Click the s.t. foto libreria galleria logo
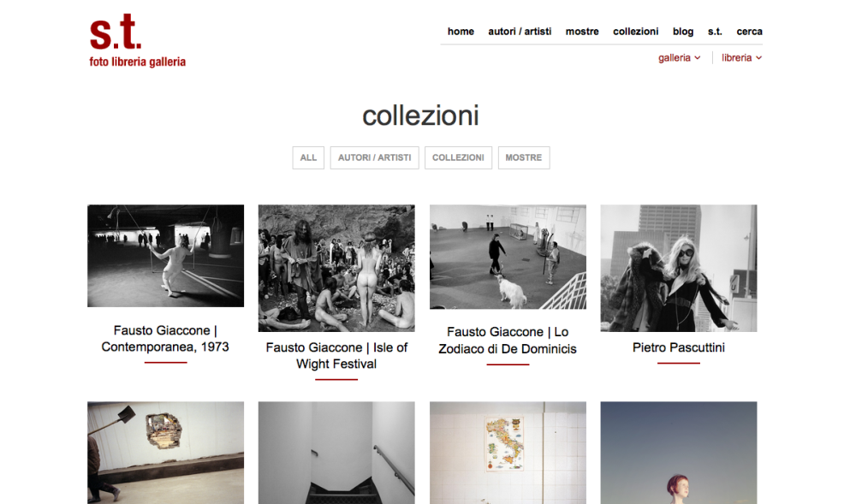Screen dimensions: 856x504 137,41
